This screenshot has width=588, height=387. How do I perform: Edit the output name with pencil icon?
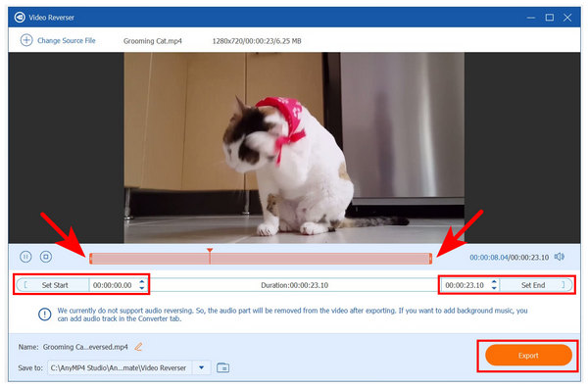click(x=138, y=347)
